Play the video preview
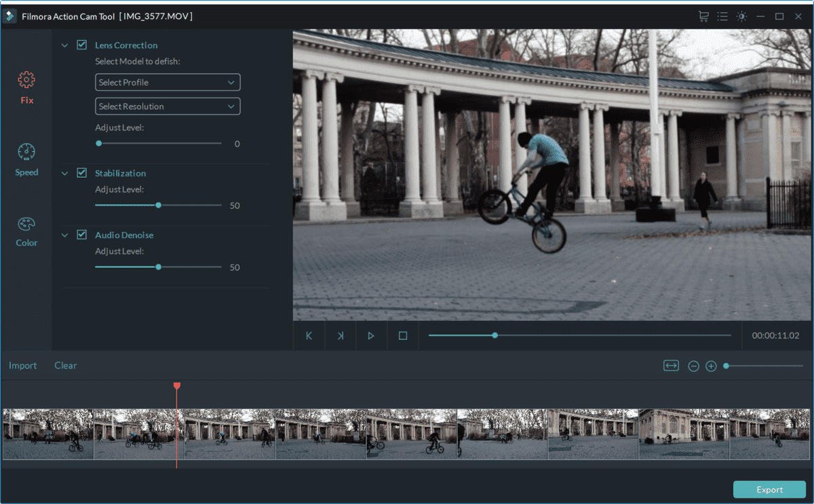The height and width of the screenshot is (504, 814). (x=371, y=336)
